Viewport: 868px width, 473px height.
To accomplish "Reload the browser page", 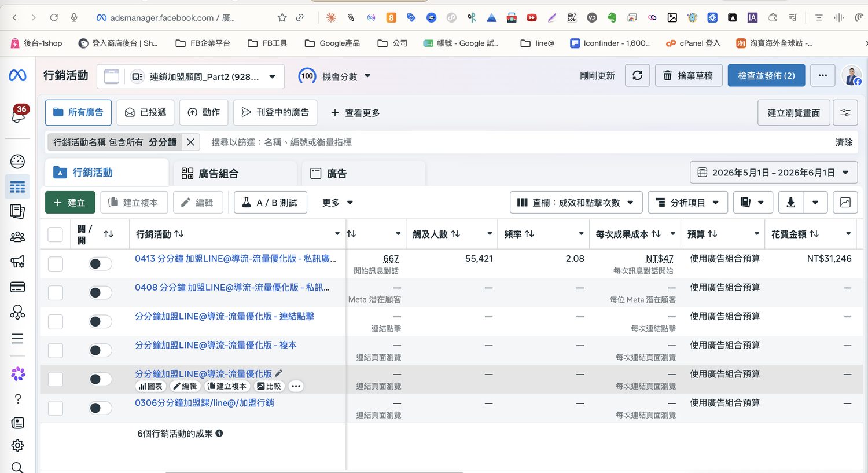I will click(x=54, y=18).
